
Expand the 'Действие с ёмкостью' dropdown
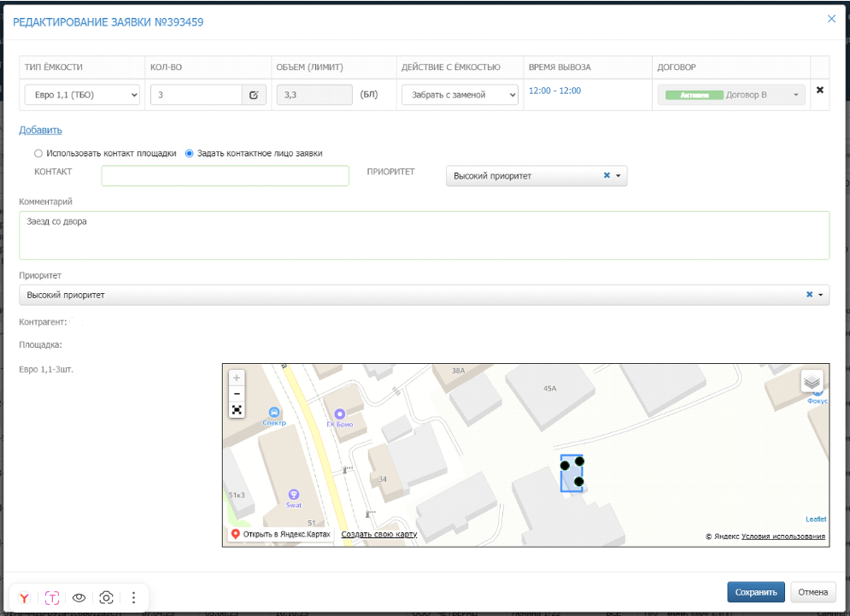(460, 95)
